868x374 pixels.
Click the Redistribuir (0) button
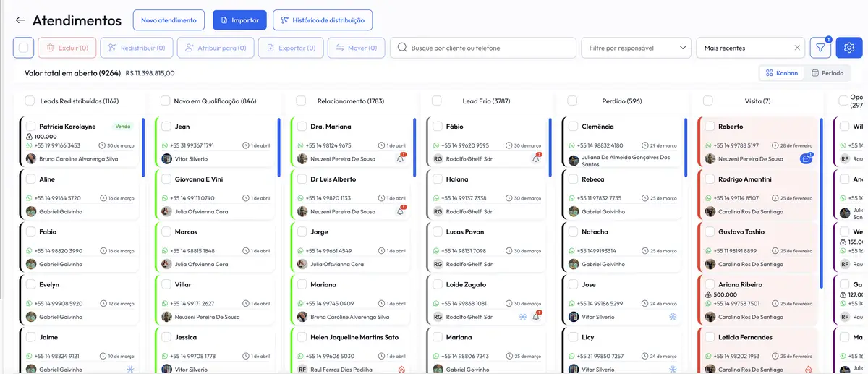click(137, 48)
